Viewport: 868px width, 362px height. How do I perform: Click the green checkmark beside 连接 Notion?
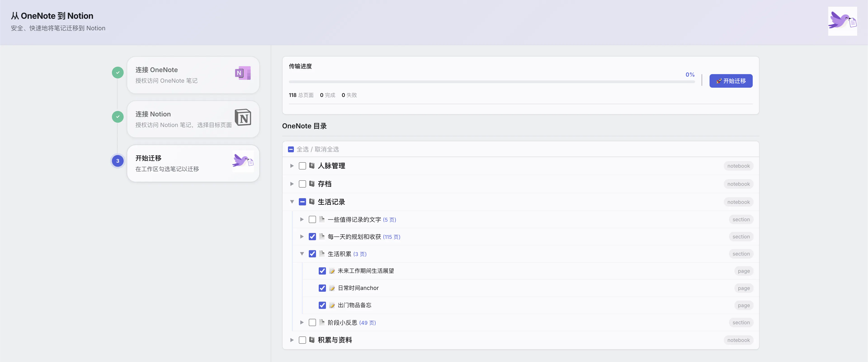point(118,117)
